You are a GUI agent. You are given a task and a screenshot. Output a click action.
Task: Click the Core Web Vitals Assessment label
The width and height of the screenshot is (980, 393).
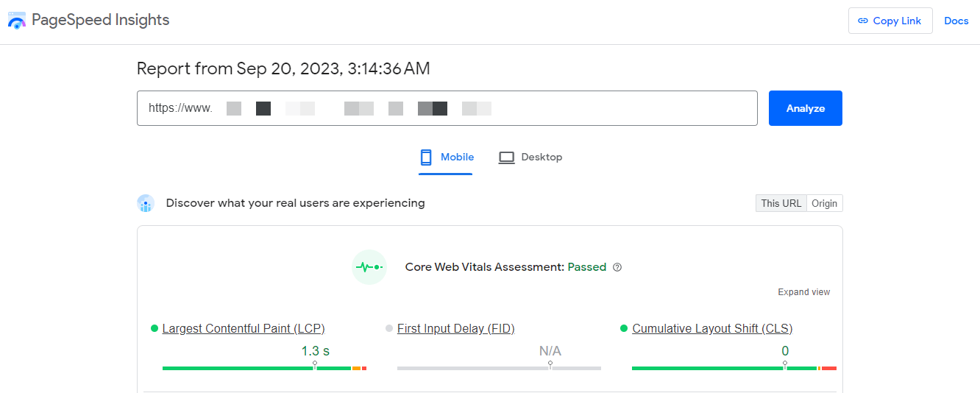pos(485,267)
